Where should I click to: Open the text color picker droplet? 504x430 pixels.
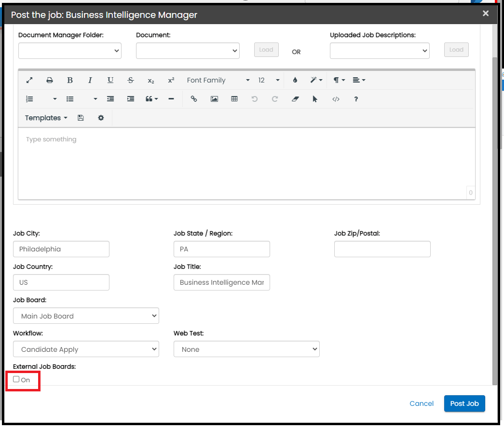coord(295,80)
